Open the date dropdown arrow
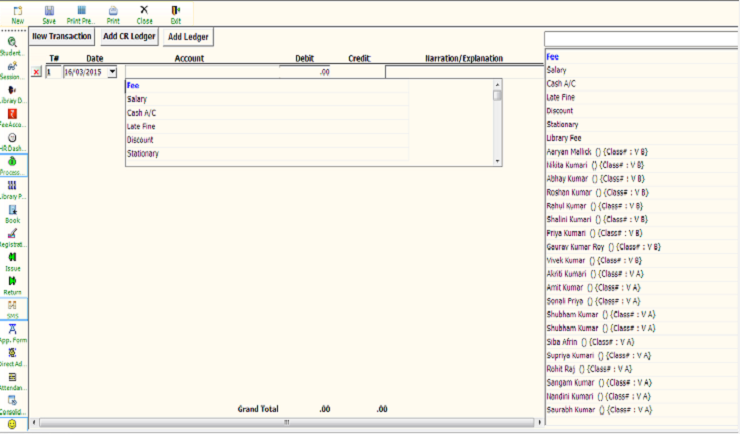Viewport: 740px width, 434px height. (x=112, y=72)
